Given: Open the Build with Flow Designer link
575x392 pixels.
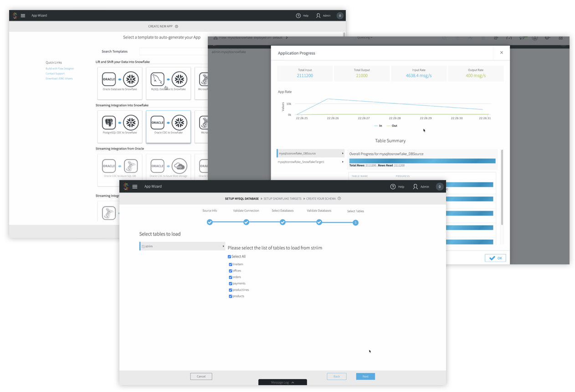Looking at the screenshot, I should coord(60,68).
